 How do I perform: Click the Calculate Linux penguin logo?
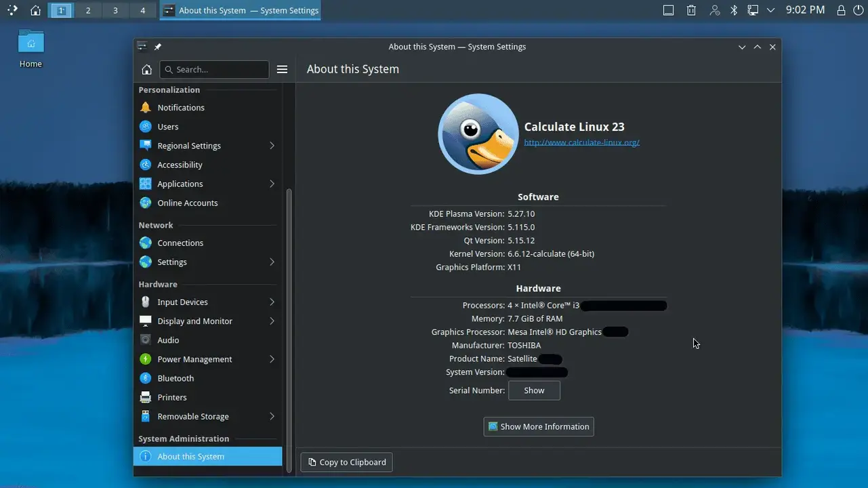click(x=478, y=134)
